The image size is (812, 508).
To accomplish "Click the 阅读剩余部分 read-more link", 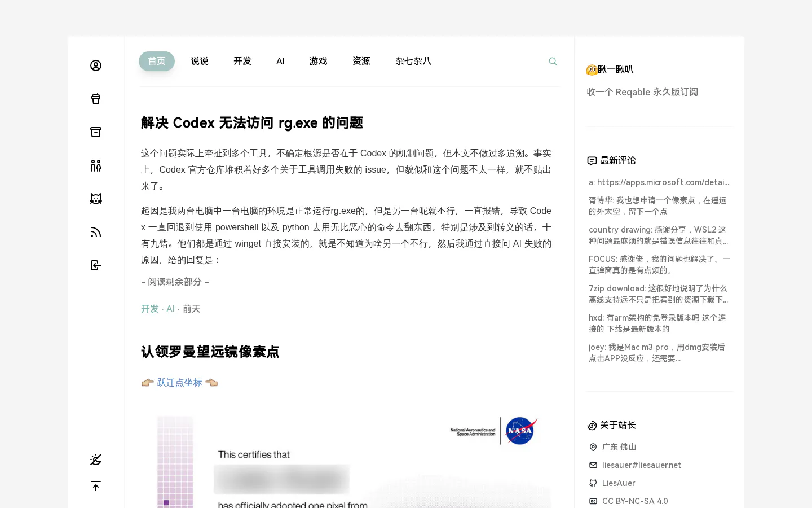I will click(175, 282).
